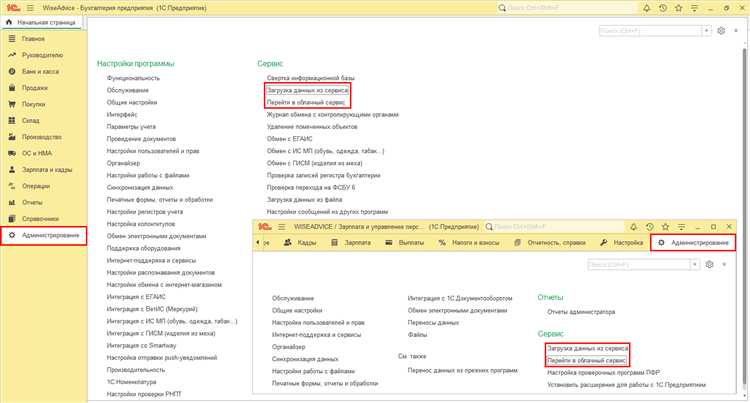Open the history clock icon in top bar
750x403 pixels.
click(663, 8)
